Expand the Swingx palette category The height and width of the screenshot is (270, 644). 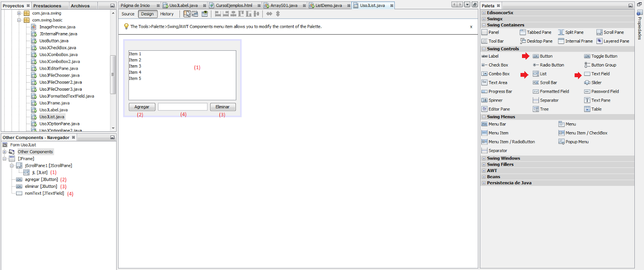(484, 19)
